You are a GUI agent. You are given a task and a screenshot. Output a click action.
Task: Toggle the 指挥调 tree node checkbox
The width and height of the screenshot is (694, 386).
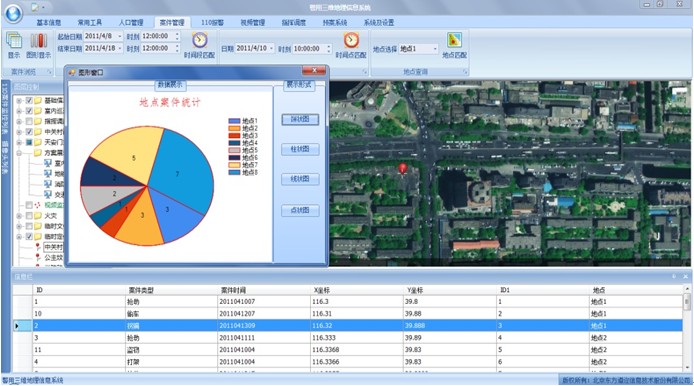[x=29, y=121]
